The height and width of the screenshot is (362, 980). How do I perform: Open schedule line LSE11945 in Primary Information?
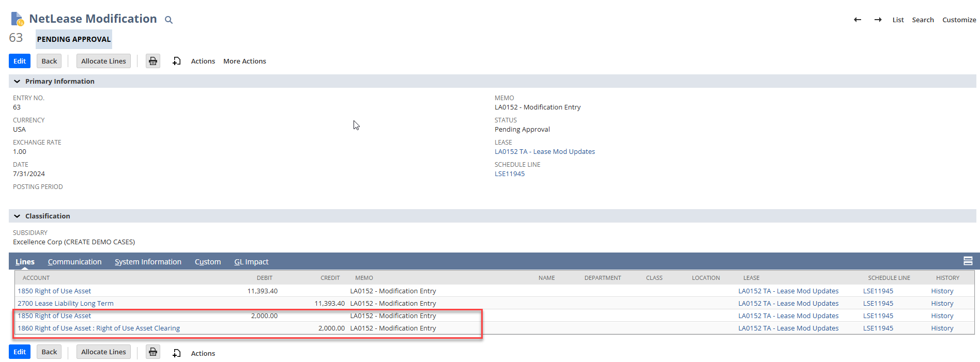510,174
